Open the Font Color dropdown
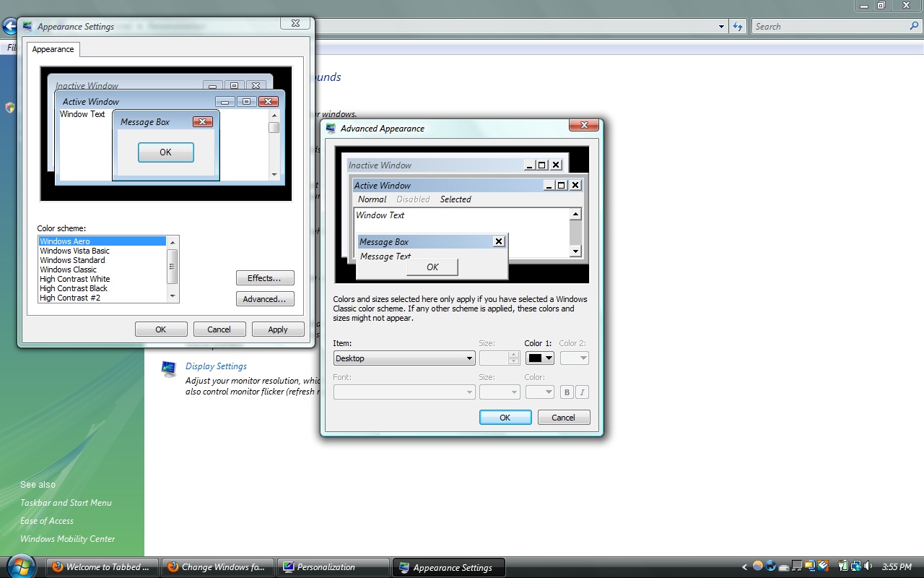924x578 pixels. point(539,392)
